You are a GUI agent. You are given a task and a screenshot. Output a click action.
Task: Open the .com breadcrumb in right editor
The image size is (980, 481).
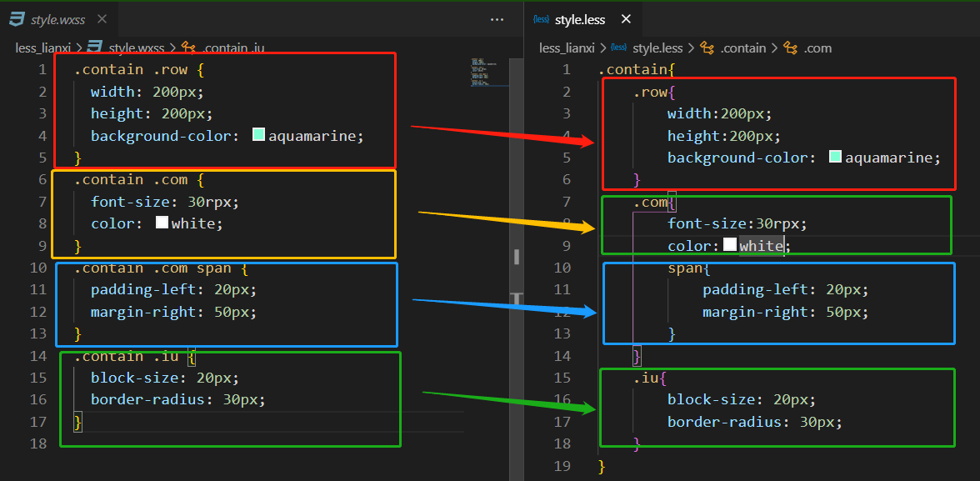point(817,48)
